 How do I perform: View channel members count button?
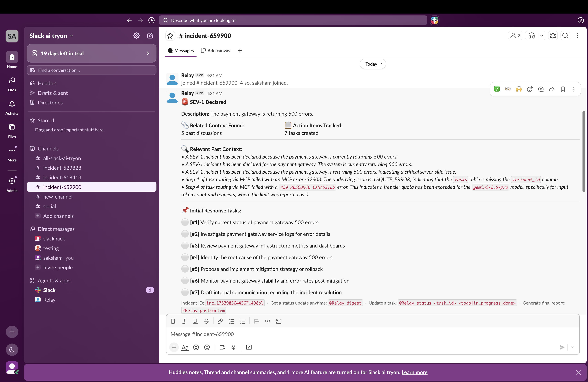tap(515, 36)
